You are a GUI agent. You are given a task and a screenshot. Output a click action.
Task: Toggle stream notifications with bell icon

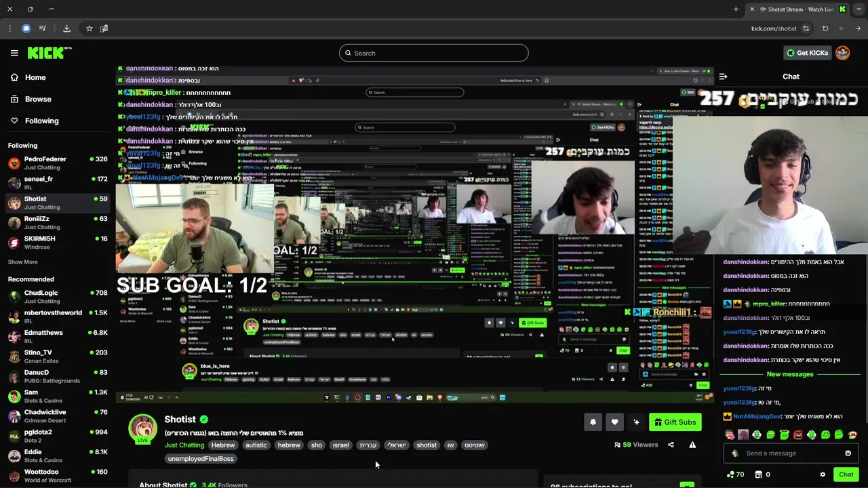(593, 422)
